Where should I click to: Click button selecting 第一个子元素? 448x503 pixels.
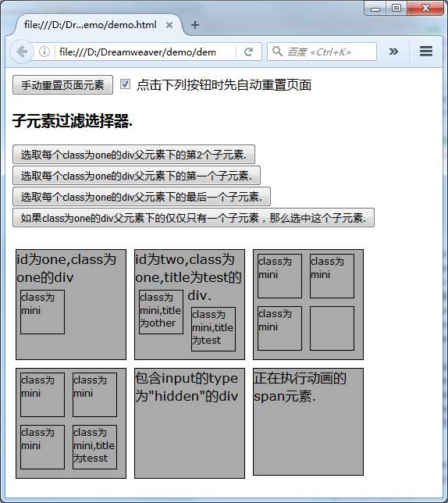coord(137,176)
